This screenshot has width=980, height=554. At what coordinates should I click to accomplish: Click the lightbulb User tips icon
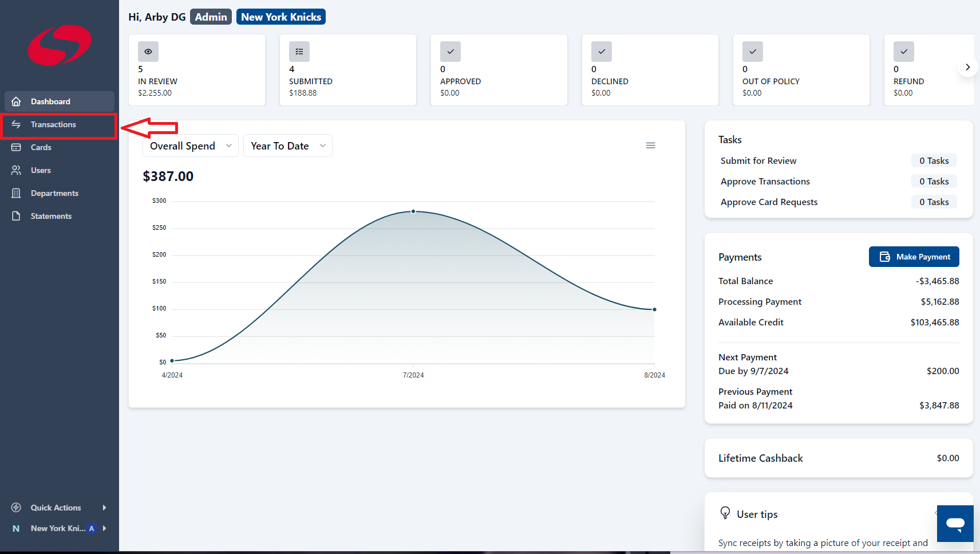(725, 513)
